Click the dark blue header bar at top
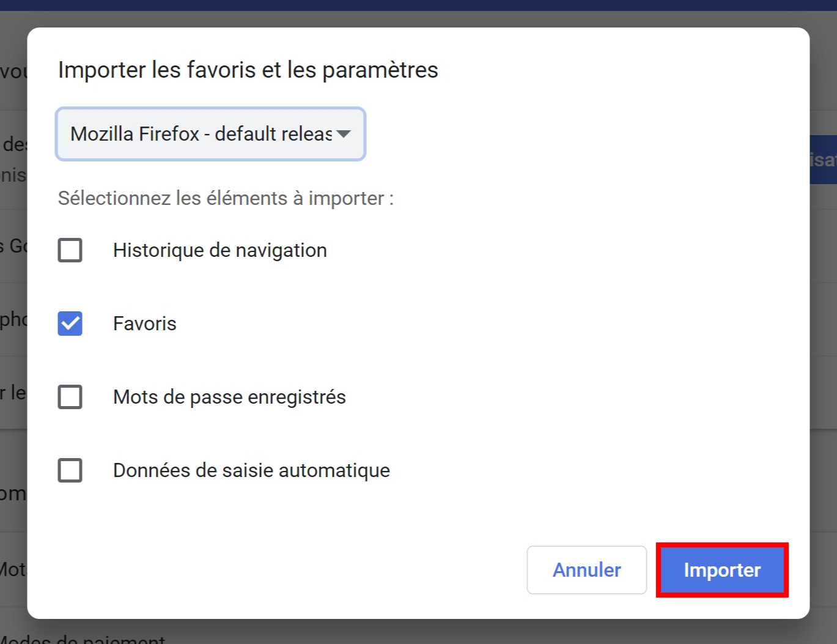The image size is (837, 644). (418, 5)
